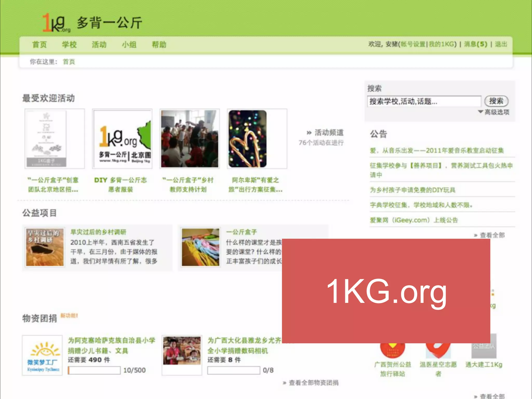Image resolution: width=532 pixels, height=399 pixels.
Task: Open 一公斤盒子 project title link
Action: [242, 232]
